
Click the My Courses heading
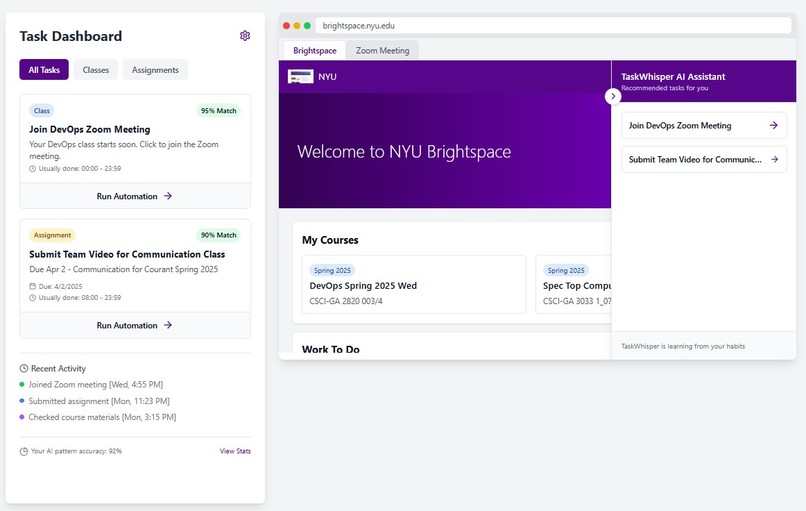[x=330, y=240]
